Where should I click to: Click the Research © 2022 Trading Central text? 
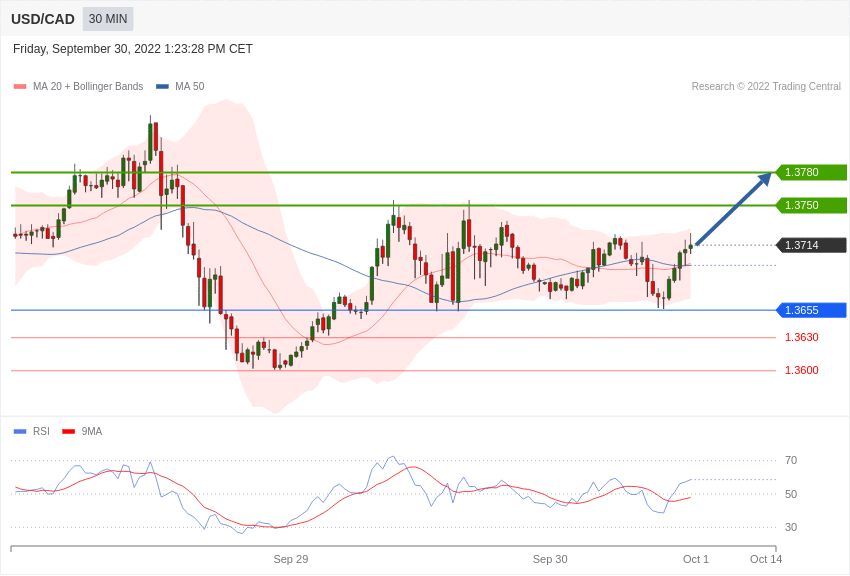(766, 87)
